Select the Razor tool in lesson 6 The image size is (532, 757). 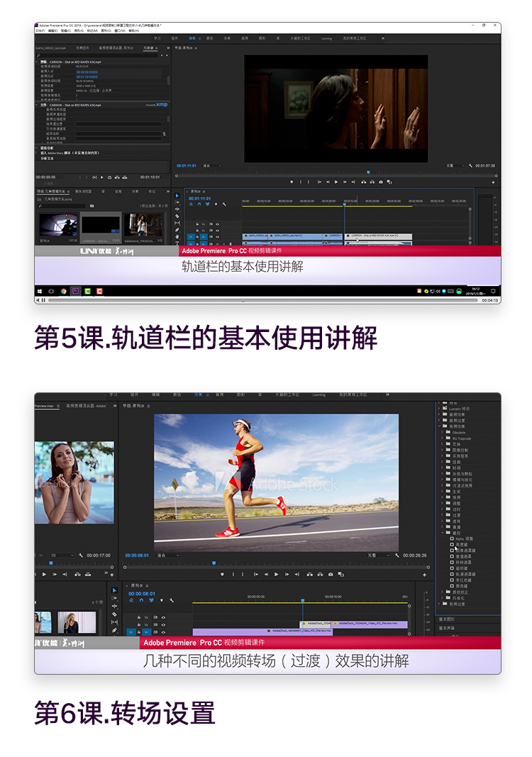pyautogui.click(x=114, y=614)
